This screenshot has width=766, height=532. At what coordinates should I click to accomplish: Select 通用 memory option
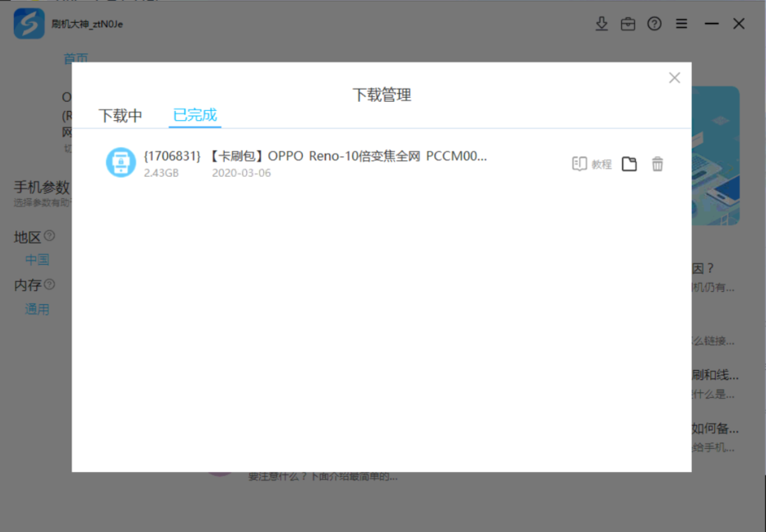pos(37,308)
